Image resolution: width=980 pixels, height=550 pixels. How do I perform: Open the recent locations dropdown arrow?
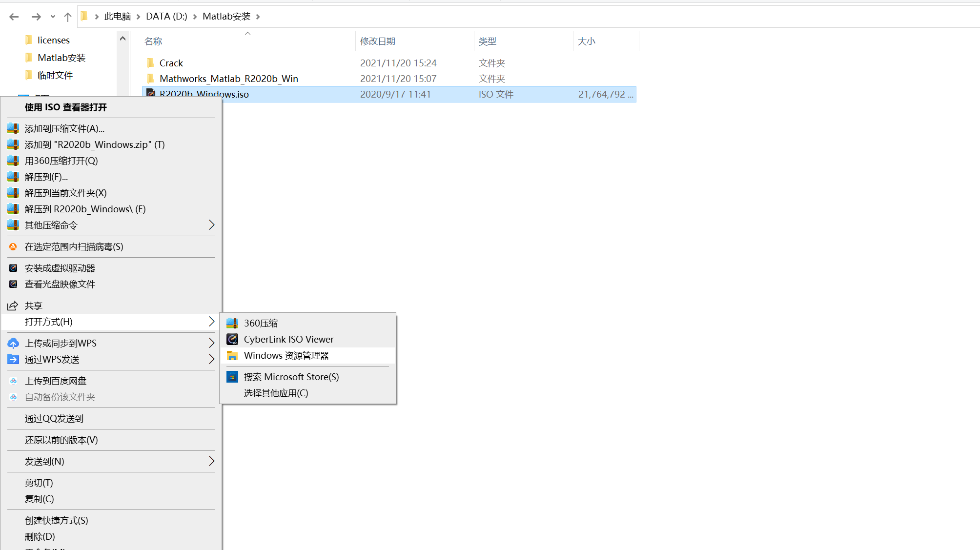53,17
